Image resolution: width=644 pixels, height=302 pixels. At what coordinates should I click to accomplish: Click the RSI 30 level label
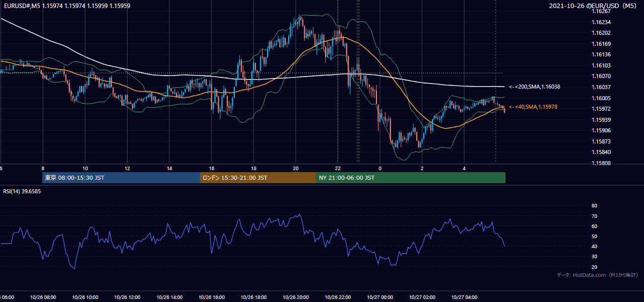(594, 257)
